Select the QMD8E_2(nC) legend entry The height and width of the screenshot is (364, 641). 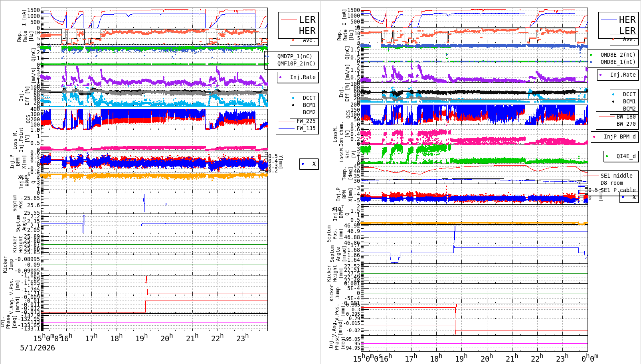point(613,55)
